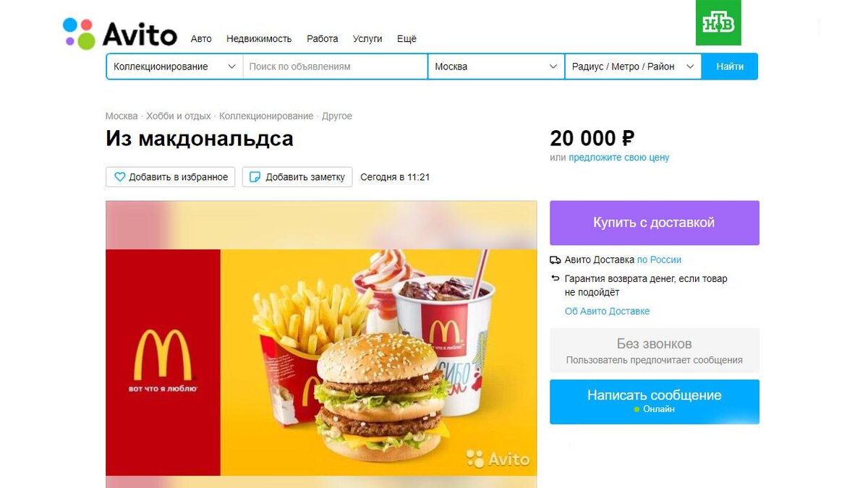Viewport: 868px width, 488px height.
Task: Click the Написать сообщение button
Action: point(654,401)
